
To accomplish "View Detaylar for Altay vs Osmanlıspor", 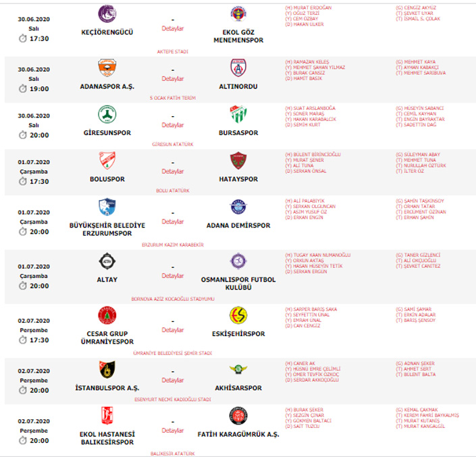I will pos(173,276).
